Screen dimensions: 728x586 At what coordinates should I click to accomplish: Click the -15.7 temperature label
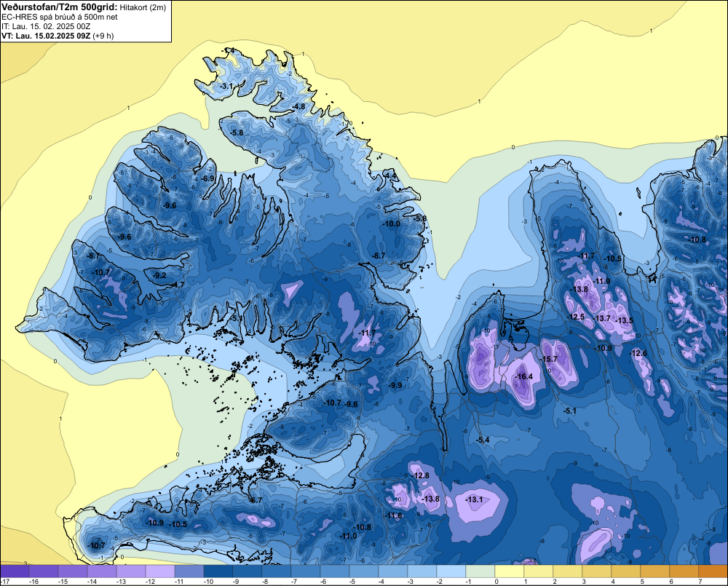pos(549,359)
